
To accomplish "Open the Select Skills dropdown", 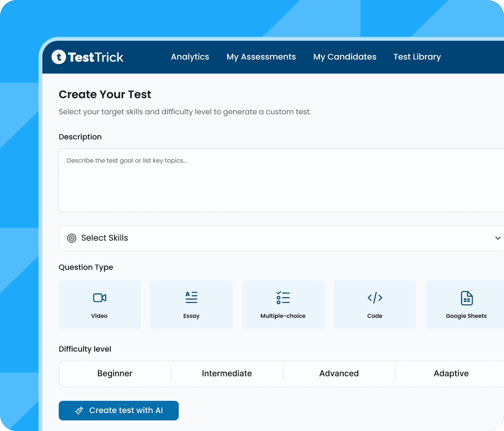I will click(281, 238).
